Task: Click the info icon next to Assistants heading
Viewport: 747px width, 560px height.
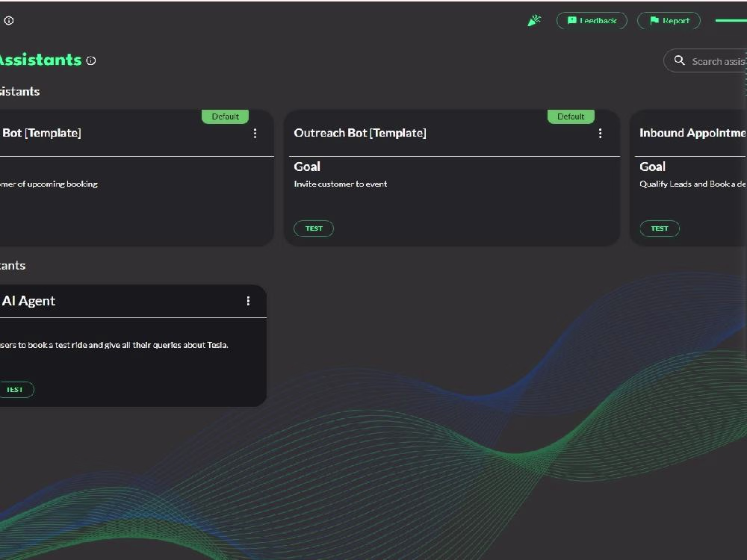Action: coord(91,60)
